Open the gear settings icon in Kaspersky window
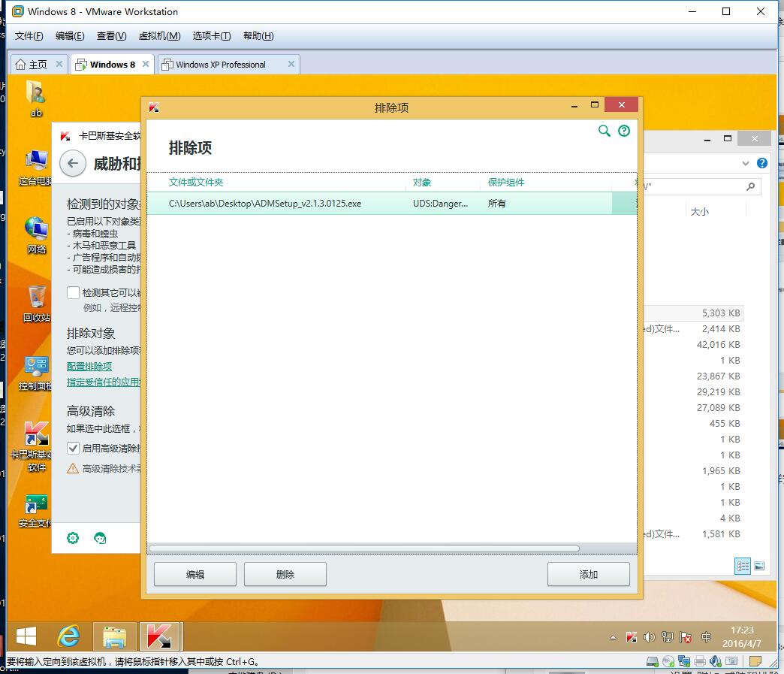Screen dimensions: 784x674 [x=73, y=538]
